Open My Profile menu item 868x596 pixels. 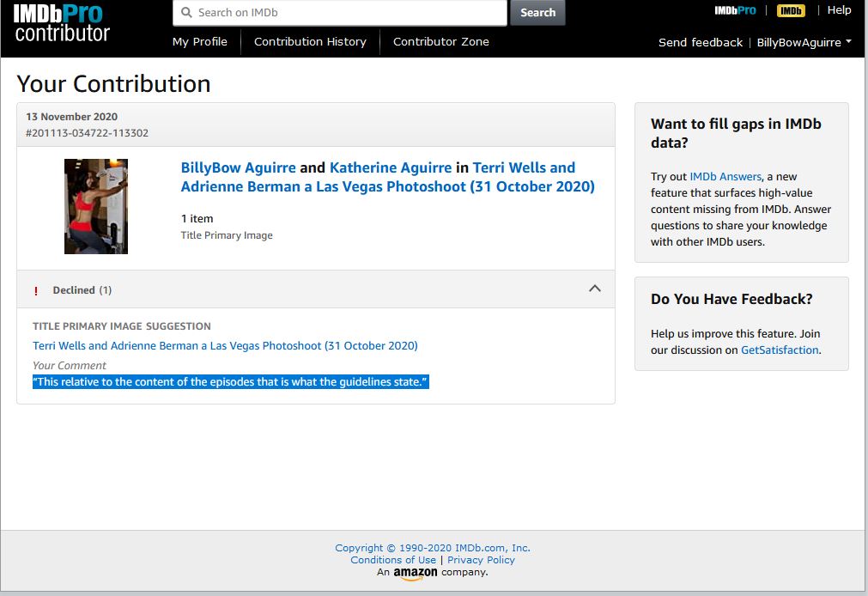[x=200, y=41]
